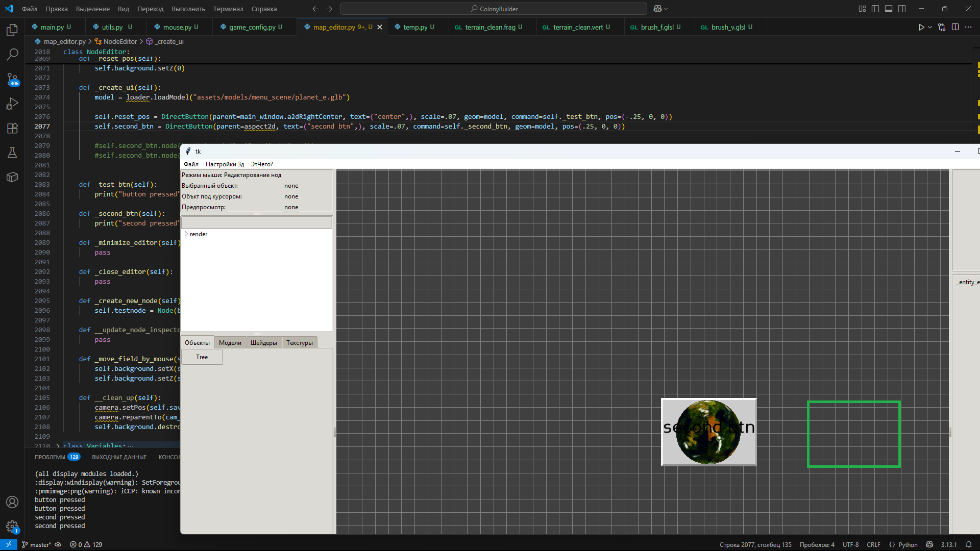Open the notifications bell in status bar
Image resolution: width=980 pixels, height=551 pixels.
click(x=968, y=544)
